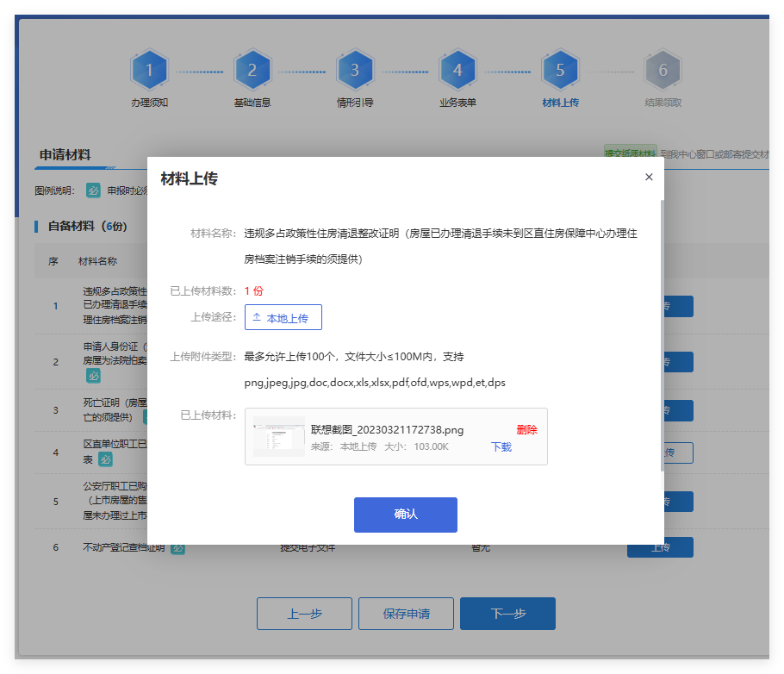Screen dimensions: 784x674
Task: Click the 本地上传 upload button
Action: click(283, 317)
